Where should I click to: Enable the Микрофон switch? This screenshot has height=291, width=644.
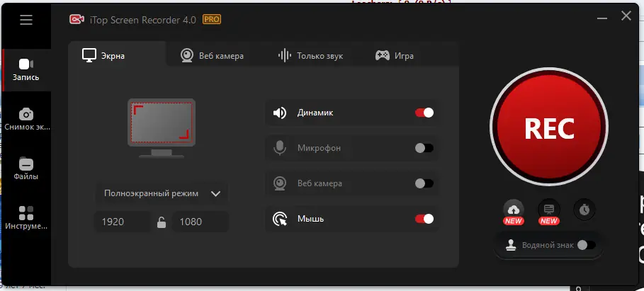point(424,148)
